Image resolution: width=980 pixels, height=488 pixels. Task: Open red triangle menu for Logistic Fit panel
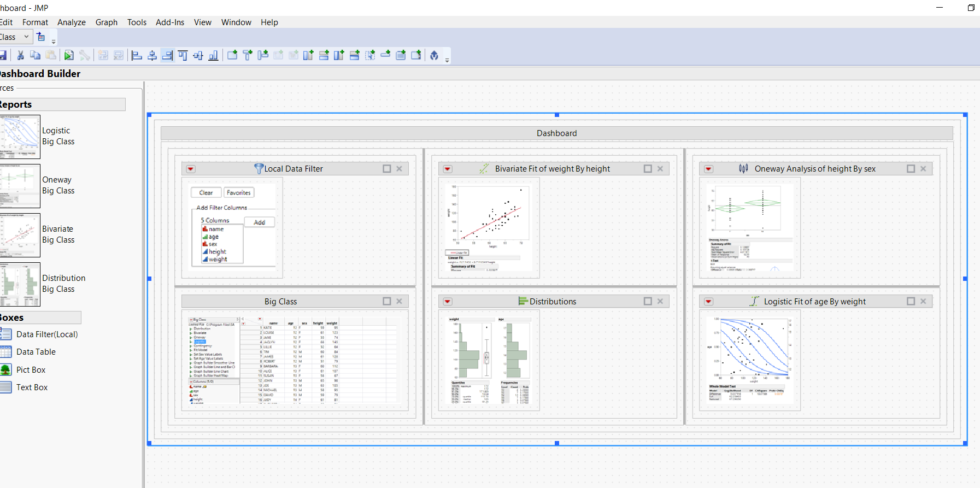[708, 302]
